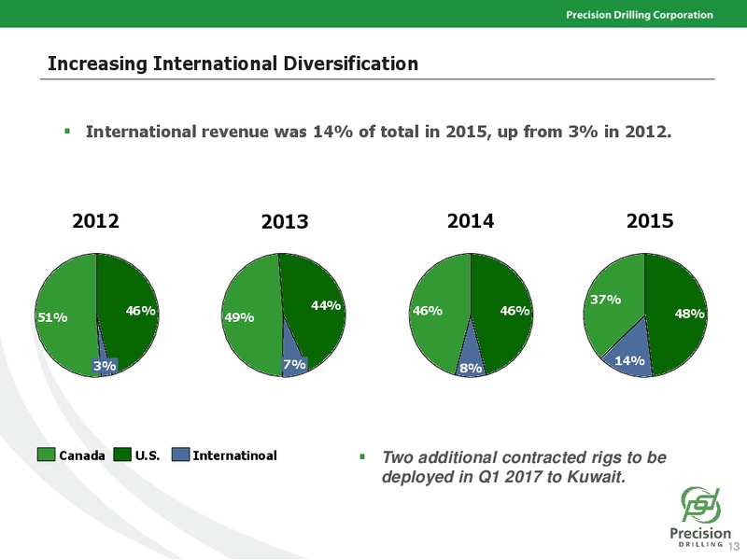Click the Kuwait rigs deployment note

point(524,467)
